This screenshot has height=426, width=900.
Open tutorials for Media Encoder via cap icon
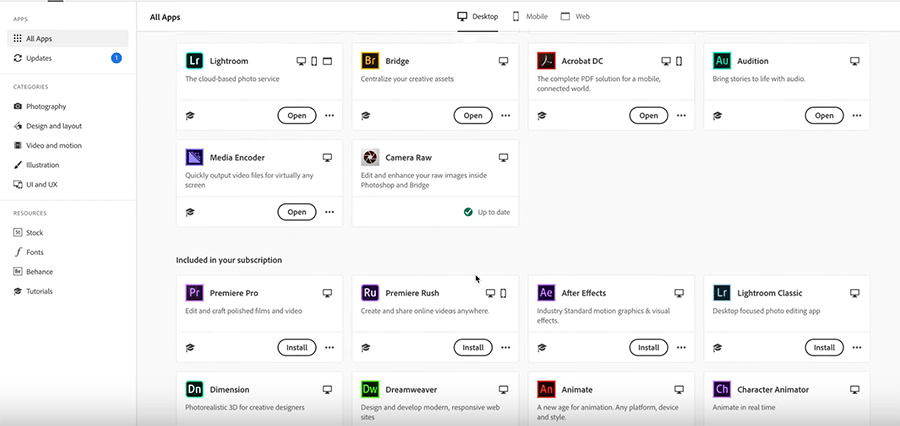pyautogui.click(x=190, y=212)
